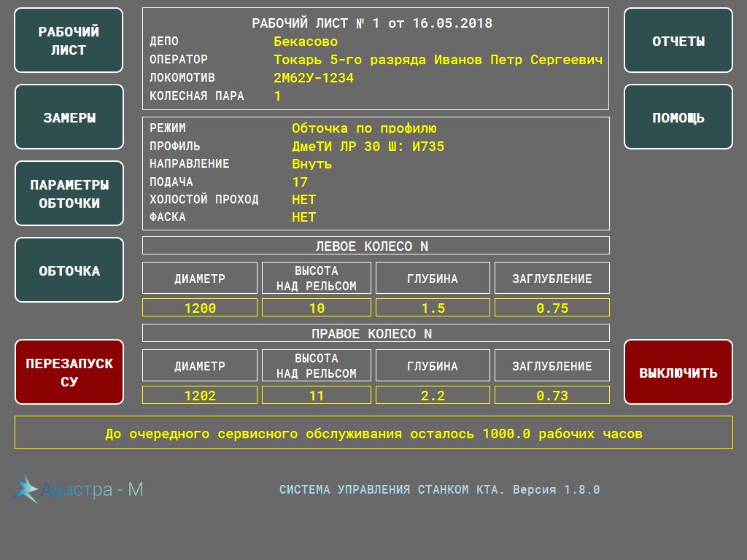This screenshot has height=560, width=747.
Task: Click left wheel ГЛУБИНА column header
Action: [x=433, y=278]
